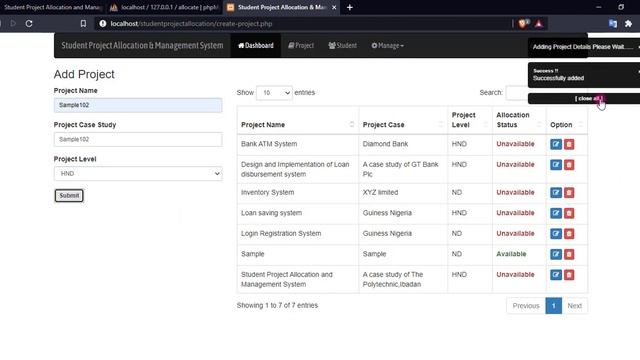
Task: Edit the Inventory System project
Action: coord(556,193)
